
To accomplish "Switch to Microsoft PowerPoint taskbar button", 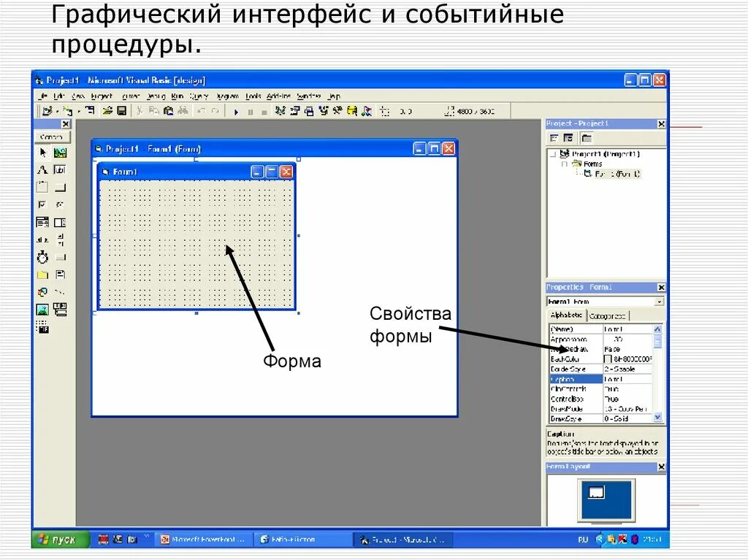I will [205, 540].
